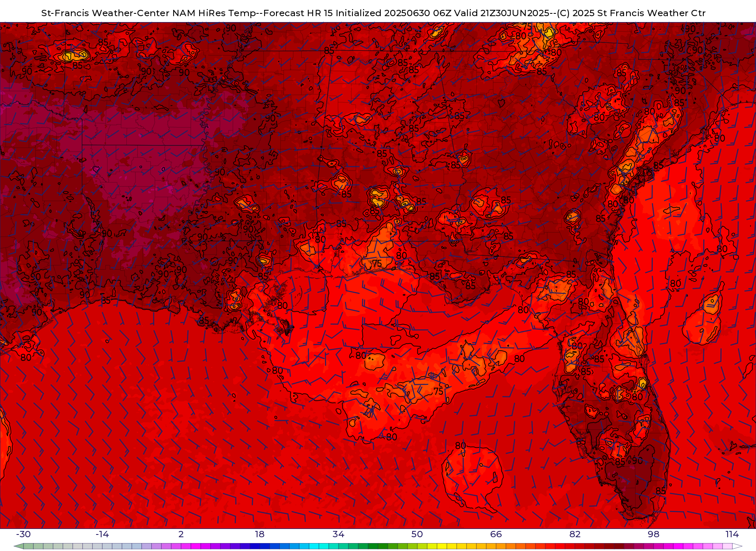Click the -30 label on the temperature scale
This screenshot has width=756, height=551.
[x=23, y=534]
